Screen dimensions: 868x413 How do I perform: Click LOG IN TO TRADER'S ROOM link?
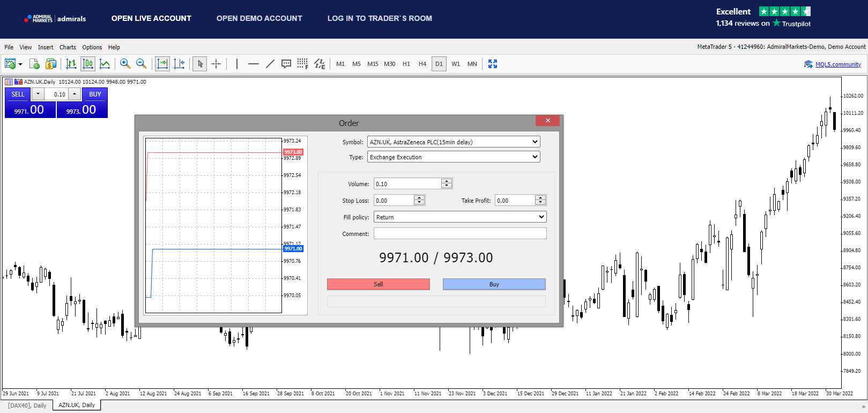pyautogui.click(x=380, y=18)
